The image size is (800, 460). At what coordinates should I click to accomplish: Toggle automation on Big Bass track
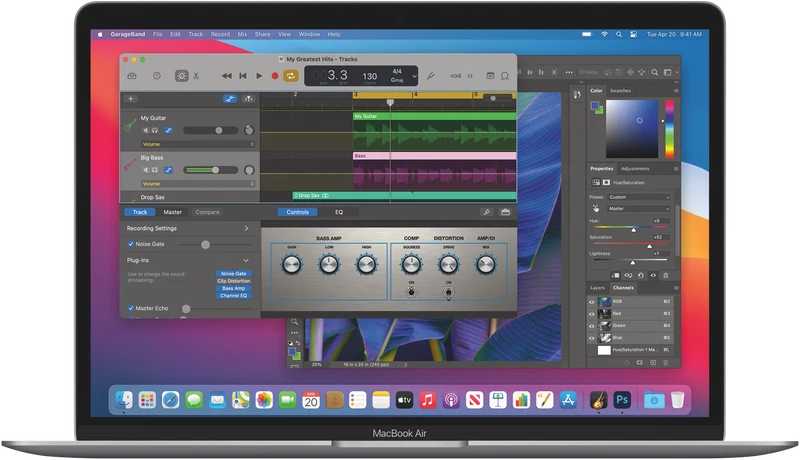(168, 170)
